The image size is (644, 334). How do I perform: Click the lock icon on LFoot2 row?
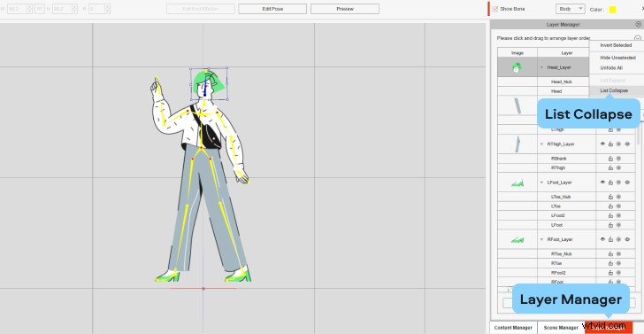click(x=610, y=215)
